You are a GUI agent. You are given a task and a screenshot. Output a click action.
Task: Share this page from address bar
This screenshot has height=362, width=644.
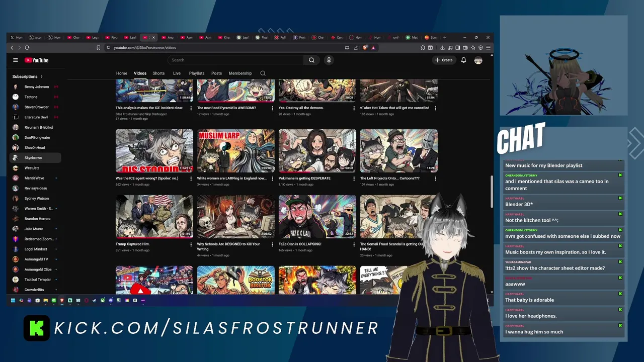click(x=356, y=48)
